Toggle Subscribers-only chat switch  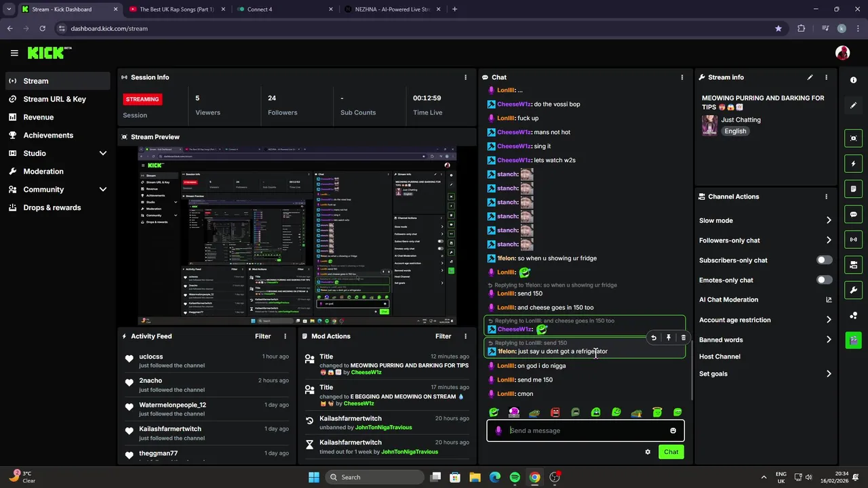(825, 260)
